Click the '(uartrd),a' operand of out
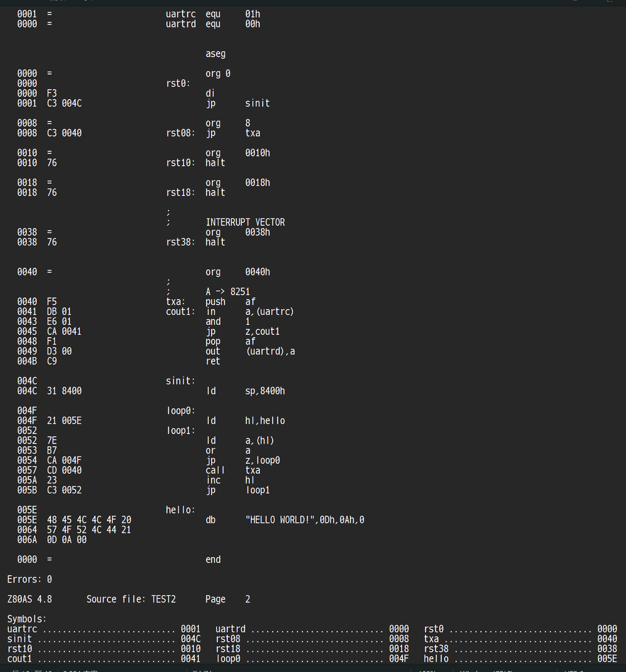This screenshot has height=672, width=626. [270, 352]
